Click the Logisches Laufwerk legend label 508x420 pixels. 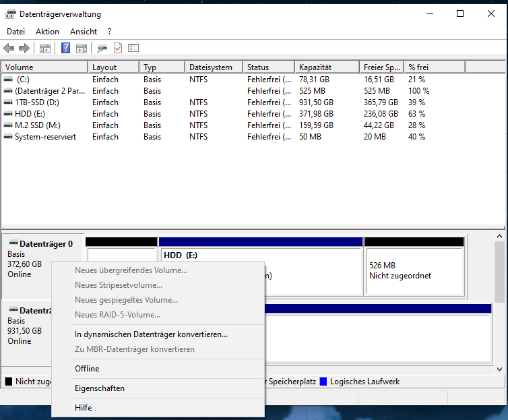[x=364, y=382]
